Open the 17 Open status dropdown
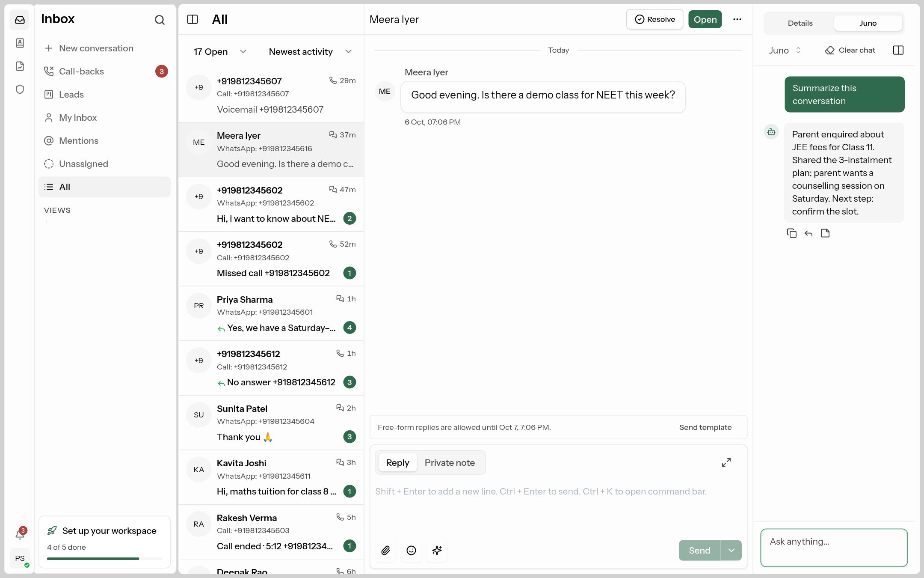924x578 pixels. click(220, 52)
